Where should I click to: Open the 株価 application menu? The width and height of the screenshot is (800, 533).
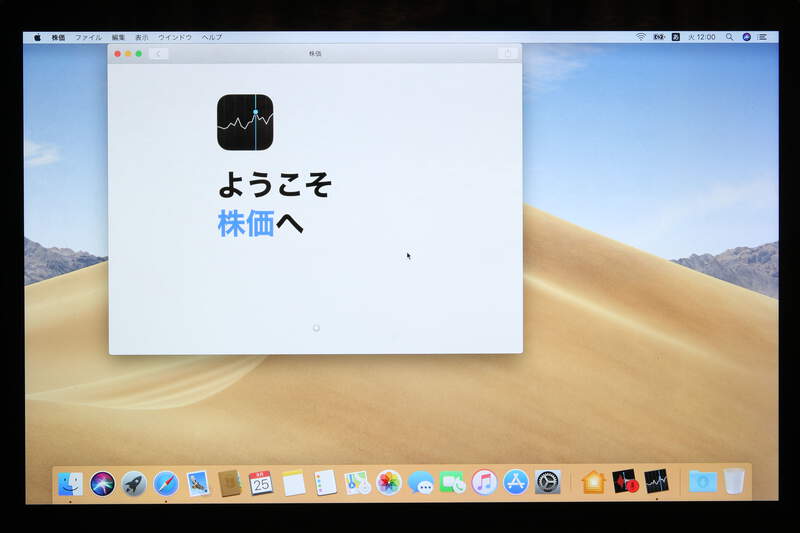click(58, 37)
